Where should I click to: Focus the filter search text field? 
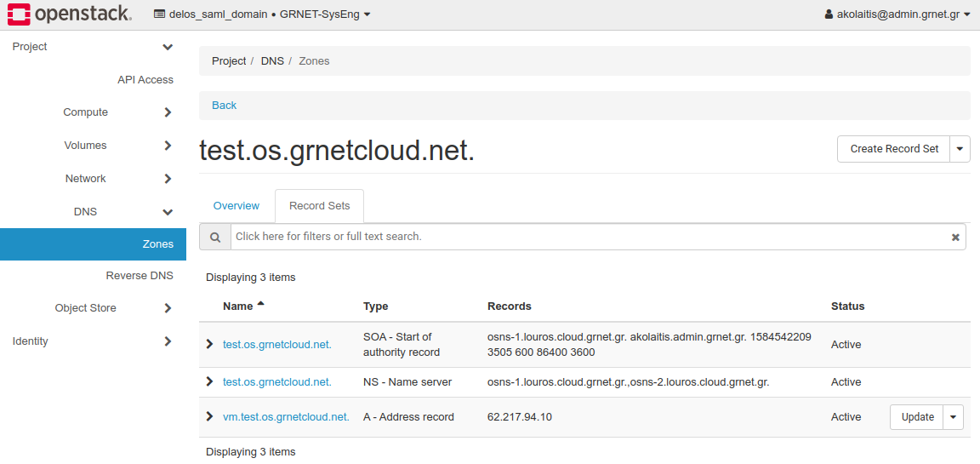pos(587,237)
